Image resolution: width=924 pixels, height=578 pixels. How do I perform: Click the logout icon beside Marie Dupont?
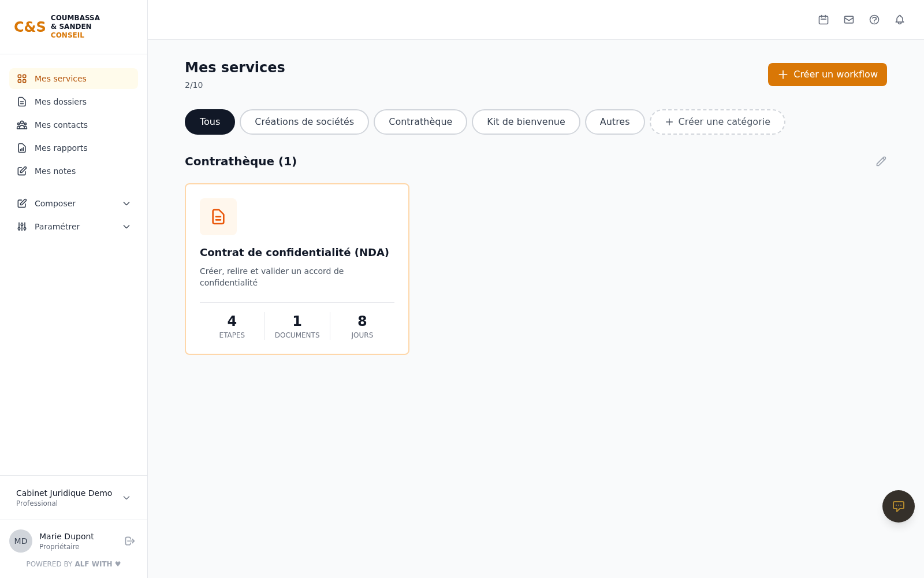pos(130,541)
